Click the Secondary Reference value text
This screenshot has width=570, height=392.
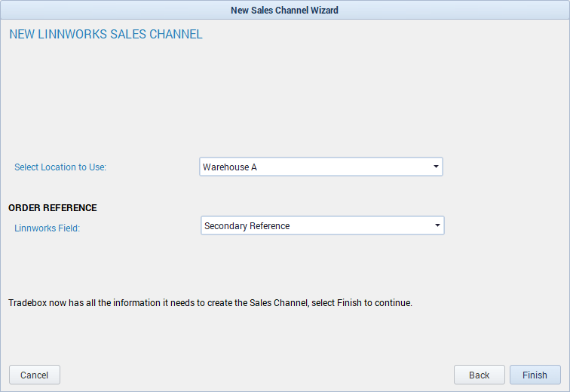point(247,226)
